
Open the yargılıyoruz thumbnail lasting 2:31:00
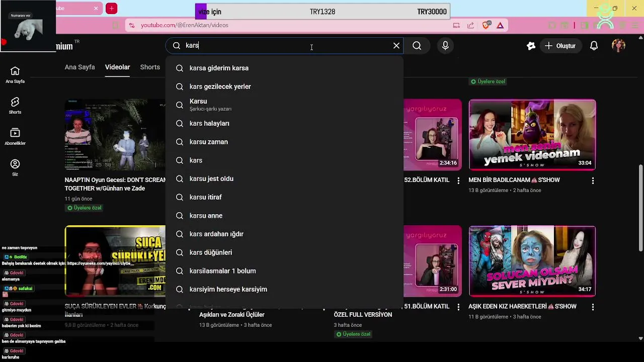tap(433, 261)
